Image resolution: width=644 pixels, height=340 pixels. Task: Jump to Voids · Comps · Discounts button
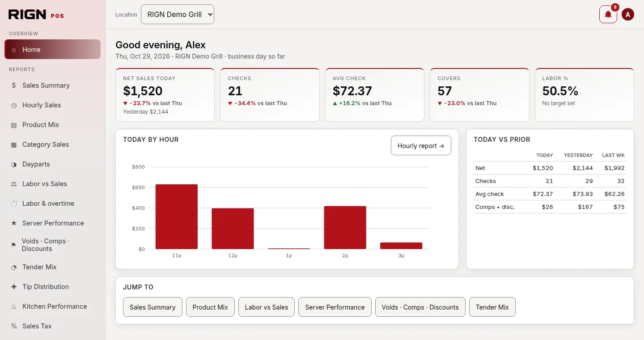(420, 307)
